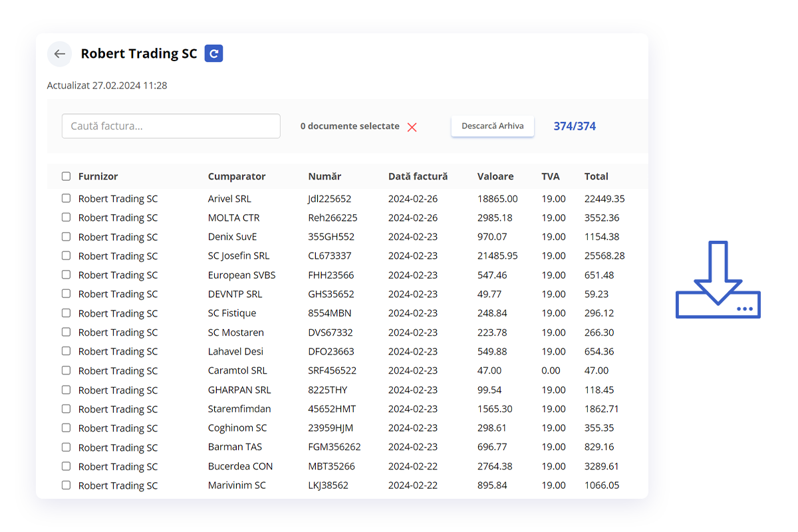This screenshot has width=798, height=532.
Task: Click the 374/374 counter link
Action: [575, 126]
